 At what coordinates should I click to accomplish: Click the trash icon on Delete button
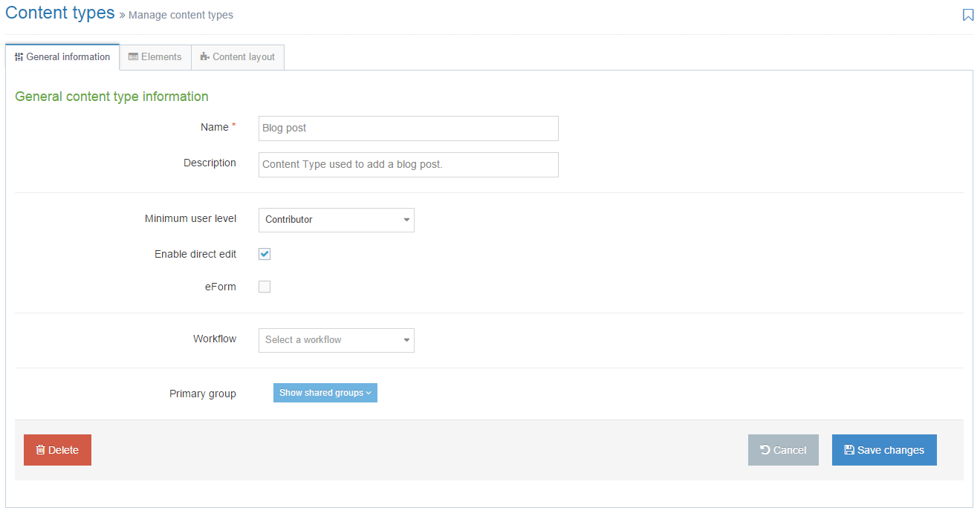pyautogui.click(x=41, y=450)
